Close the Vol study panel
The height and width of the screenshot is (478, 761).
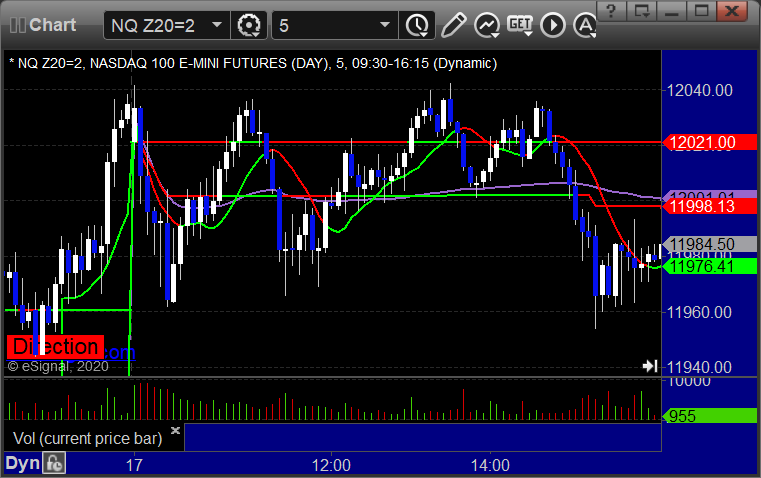(x=176, y=430)
